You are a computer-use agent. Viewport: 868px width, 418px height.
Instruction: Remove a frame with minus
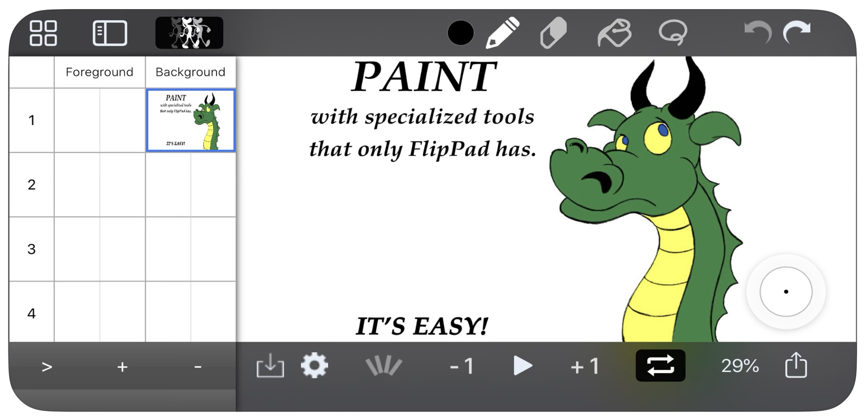click(198, 367)
